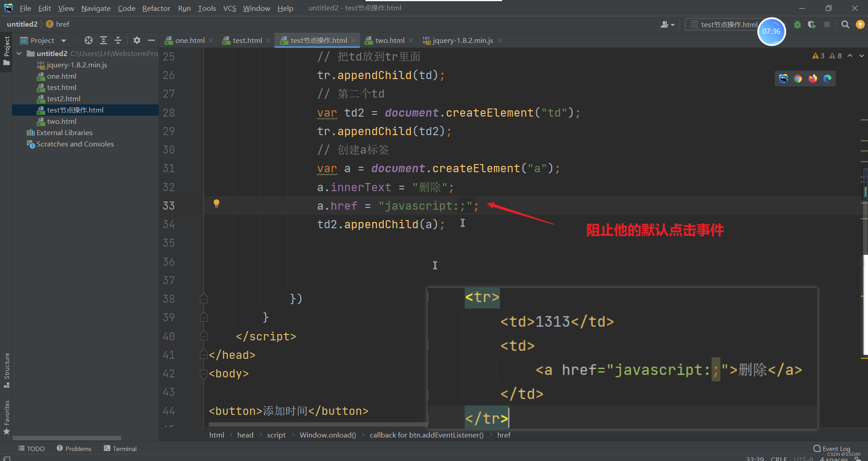
Task: Fold the code block at line 39
Action: click(204, 317)
